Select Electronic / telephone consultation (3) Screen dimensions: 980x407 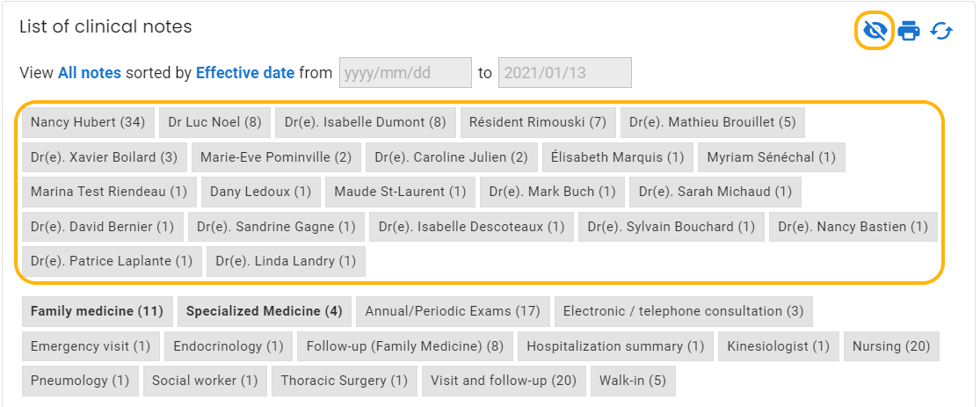click(x=684, y=311)
